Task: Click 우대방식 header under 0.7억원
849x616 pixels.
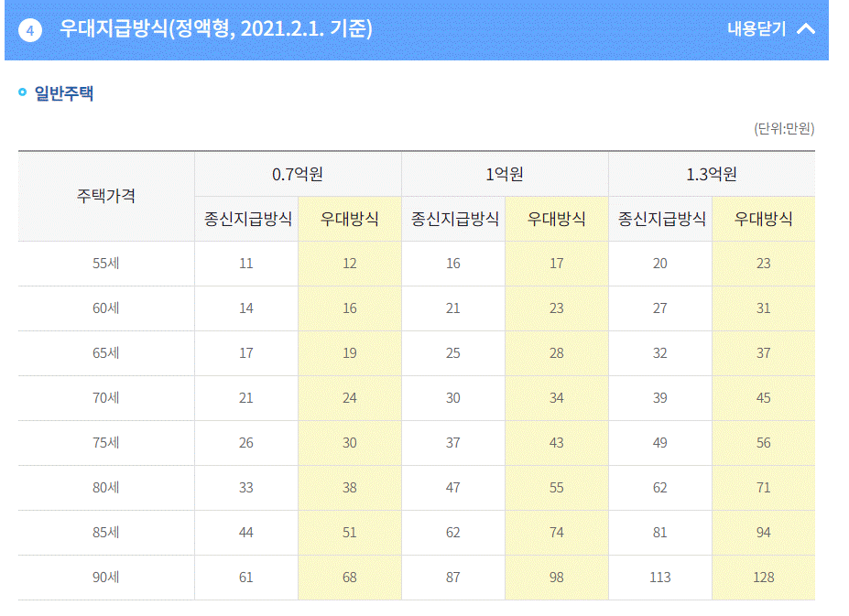Action: point(350,219)
